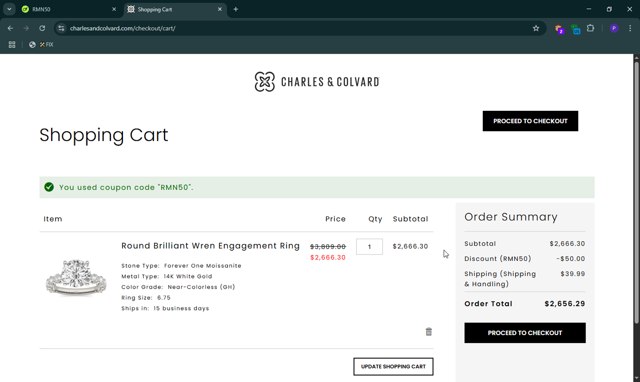Minimize the browser window
The image size is (640, 382).
[x=589, y=9]
